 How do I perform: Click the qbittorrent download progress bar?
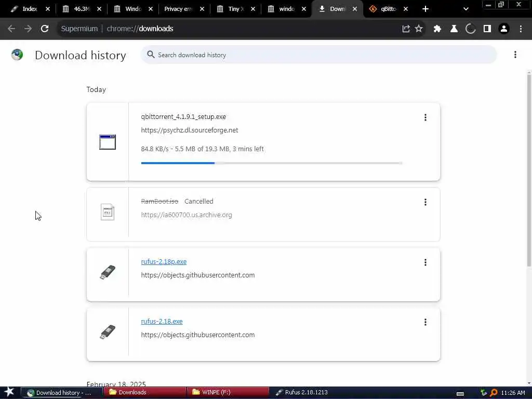[271, 163]
